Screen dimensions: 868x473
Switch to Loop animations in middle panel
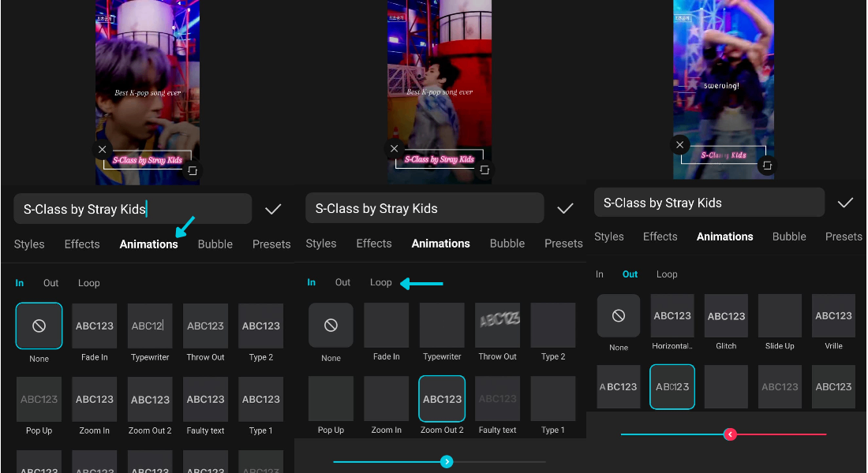(381, 282)
